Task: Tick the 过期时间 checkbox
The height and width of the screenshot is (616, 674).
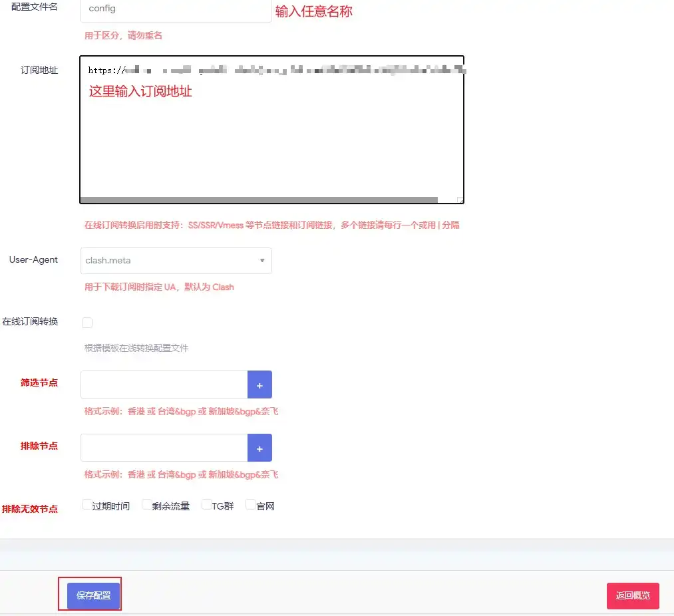Action: (x=86, y=505)
